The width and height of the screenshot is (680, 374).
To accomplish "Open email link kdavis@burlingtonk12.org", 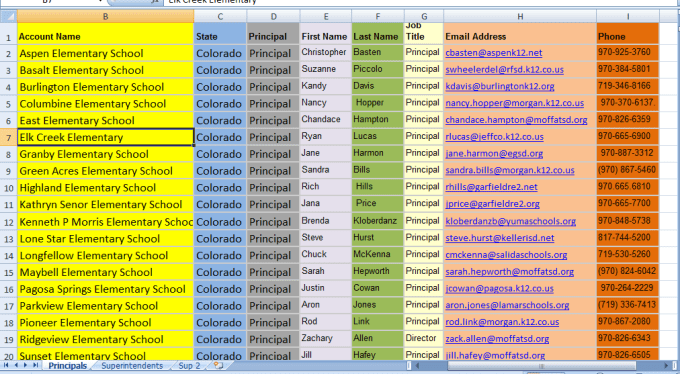I will click(x=500, y=86).
